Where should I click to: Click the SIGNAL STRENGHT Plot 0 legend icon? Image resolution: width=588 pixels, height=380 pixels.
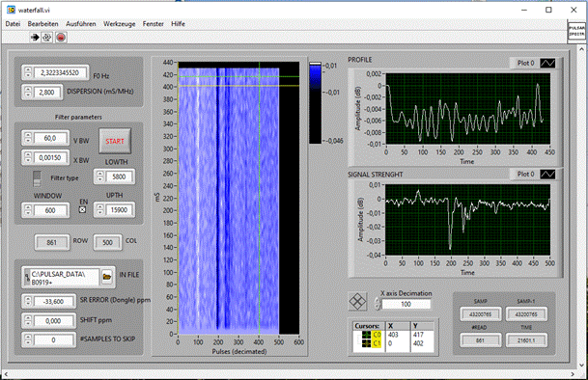click(x=547, y=174)
